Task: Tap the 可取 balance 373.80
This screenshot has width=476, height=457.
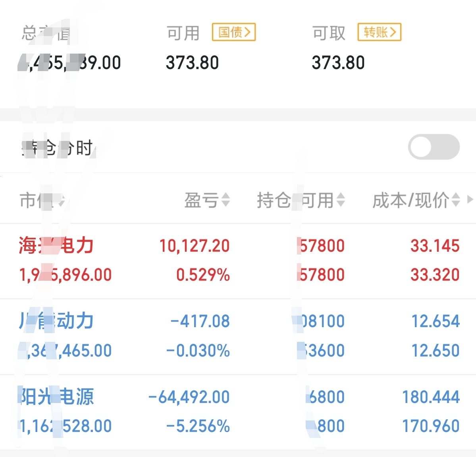Action: pos(338,63)
